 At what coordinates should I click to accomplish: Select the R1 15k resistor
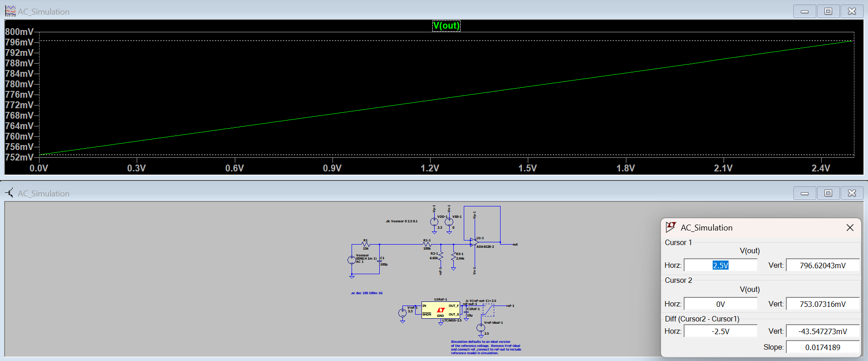[x=366, y=245]
